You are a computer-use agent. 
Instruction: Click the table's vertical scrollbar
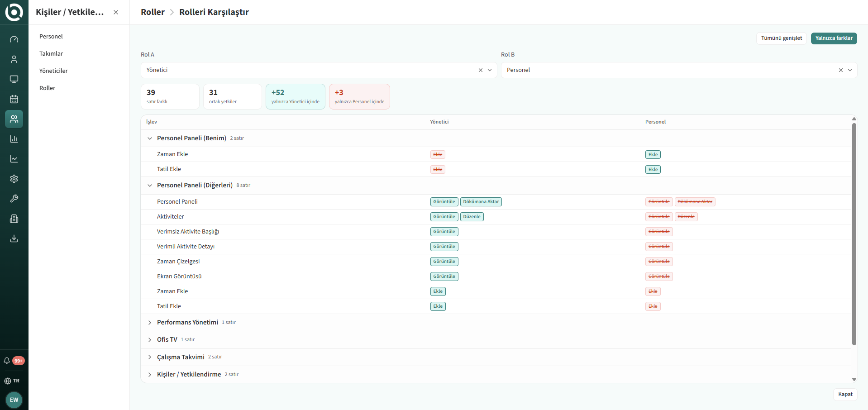[x=854, y=234]
